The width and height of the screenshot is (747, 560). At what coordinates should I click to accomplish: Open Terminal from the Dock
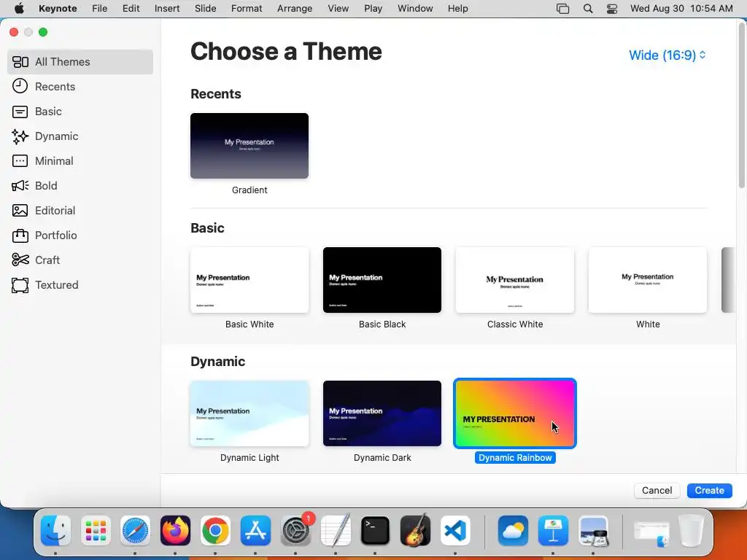376,531
